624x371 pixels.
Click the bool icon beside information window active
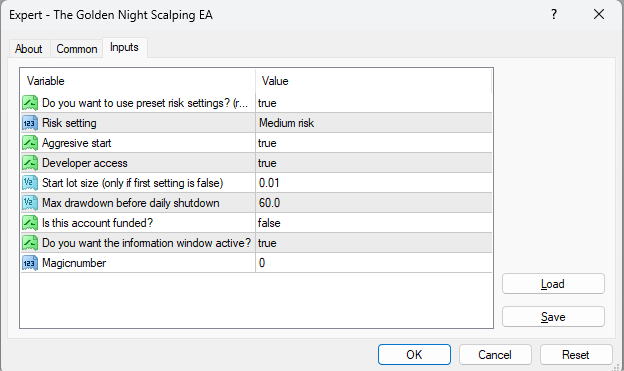click(30, 243)
